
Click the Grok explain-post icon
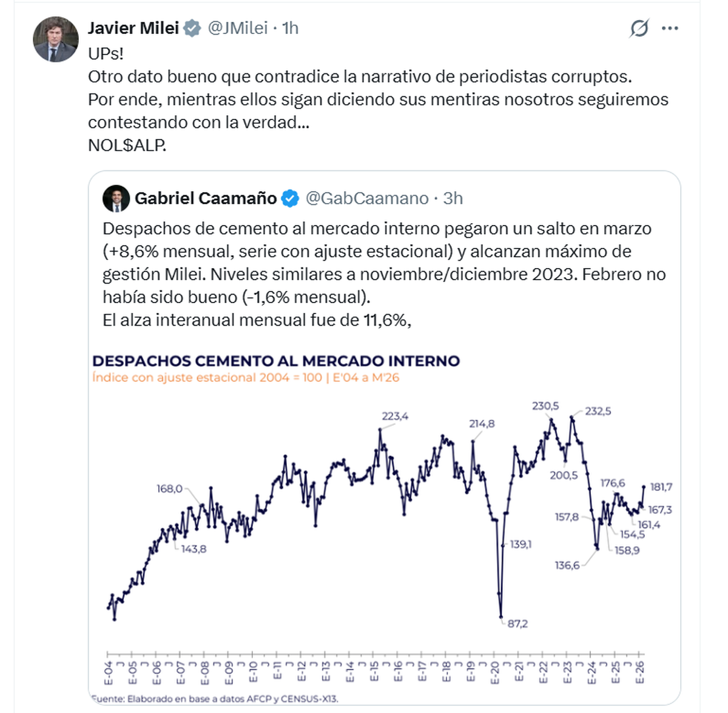[639, 28]
